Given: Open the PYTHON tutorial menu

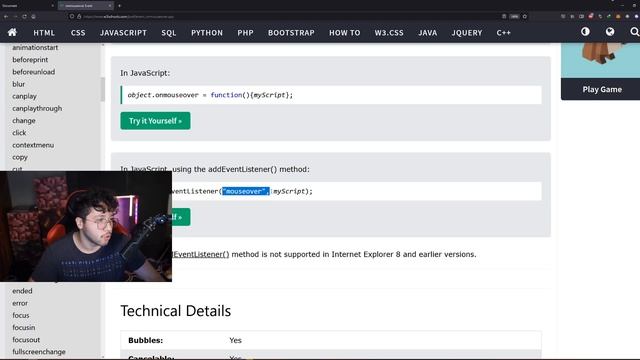Looking at the screenshot, I should click(x=207, y=33).
